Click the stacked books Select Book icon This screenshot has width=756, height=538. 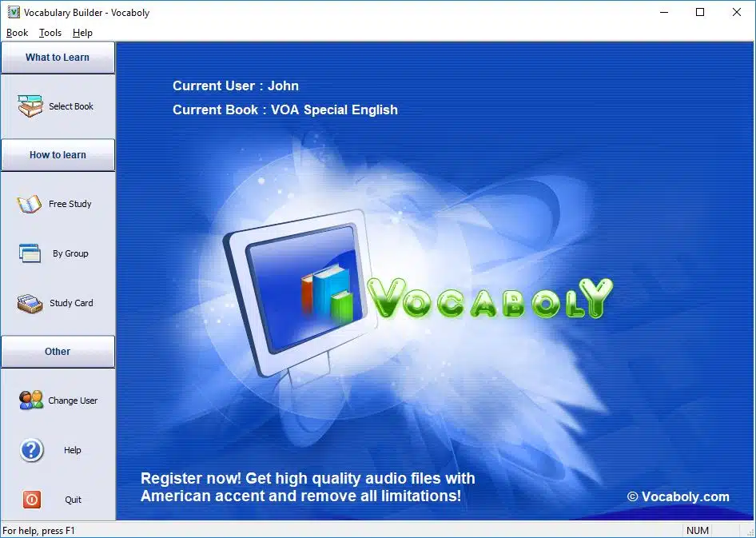pyautogui.click(x=30, y=106)
